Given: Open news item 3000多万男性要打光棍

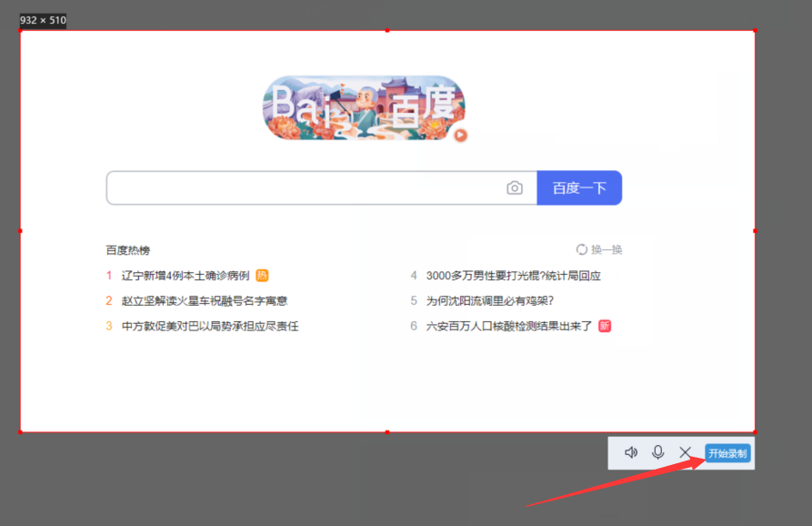Looking at the screenshot, I should point(513,276).
